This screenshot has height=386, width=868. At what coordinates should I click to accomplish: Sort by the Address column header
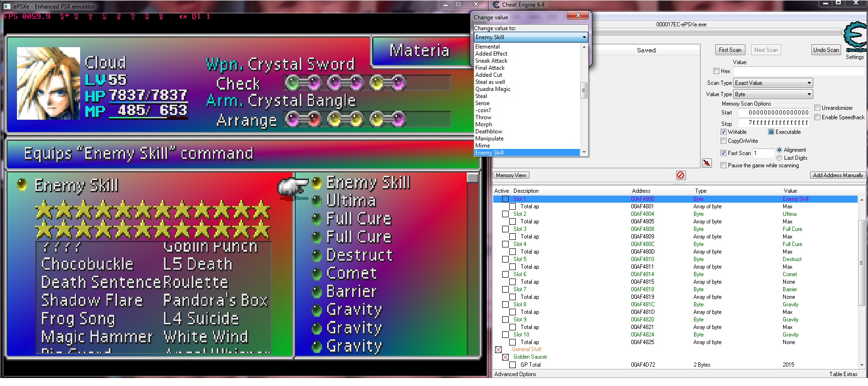coord(641,191)
